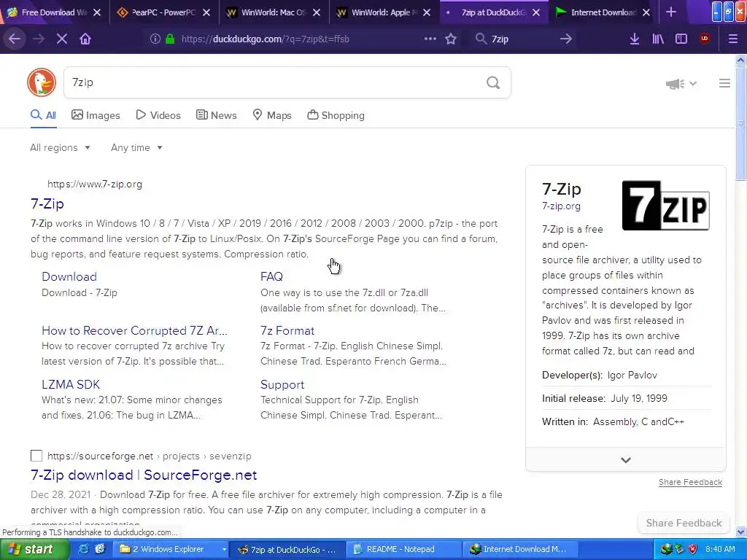
Task: Click the 7-Zip logo image
Action: 665,205
